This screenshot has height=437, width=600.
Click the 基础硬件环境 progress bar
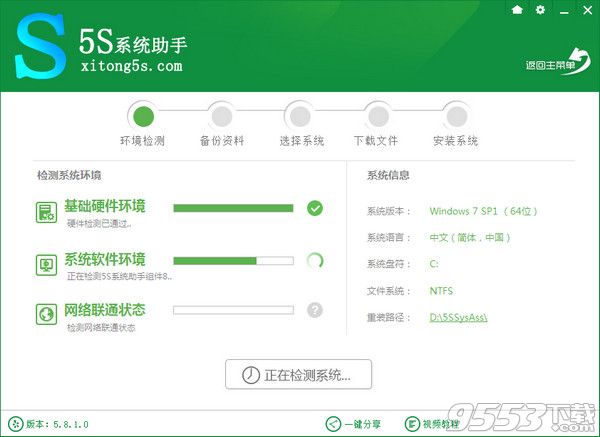coord(233,208)
